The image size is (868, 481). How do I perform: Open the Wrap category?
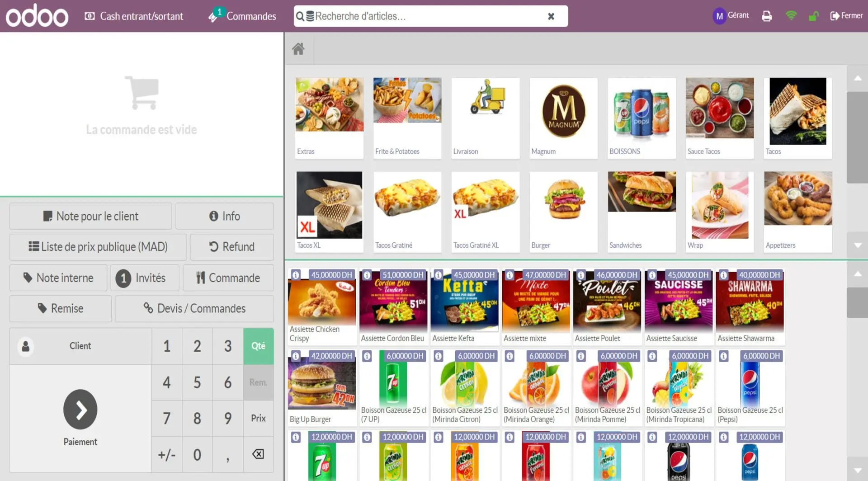tap(719, 212)
